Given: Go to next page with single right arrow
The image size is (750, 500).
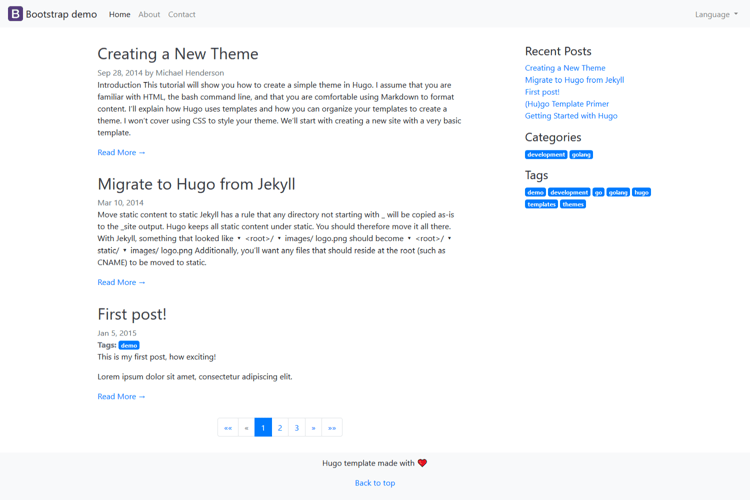Looking at the screenshot, I should [313, 428].
